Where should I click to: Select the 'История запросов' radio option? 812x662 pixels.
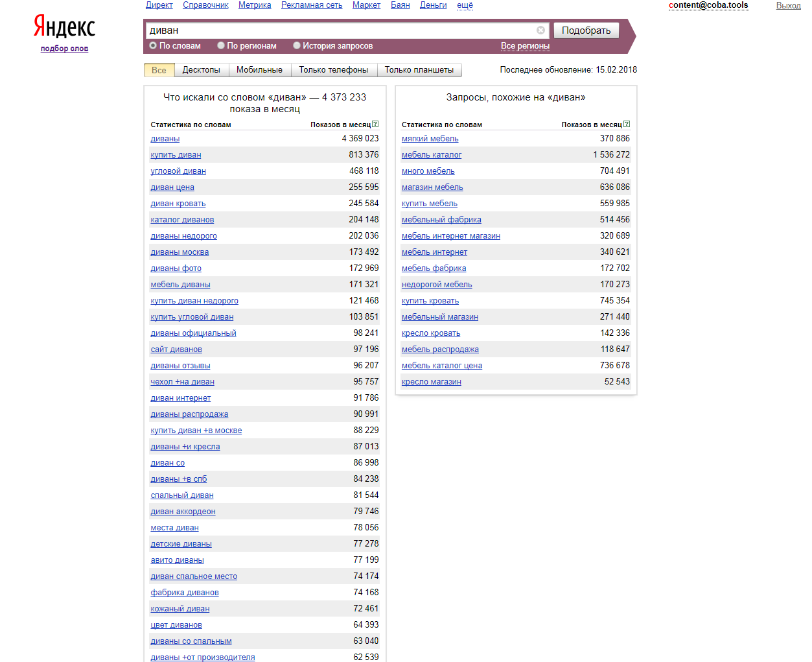click(x=297, y=45)
